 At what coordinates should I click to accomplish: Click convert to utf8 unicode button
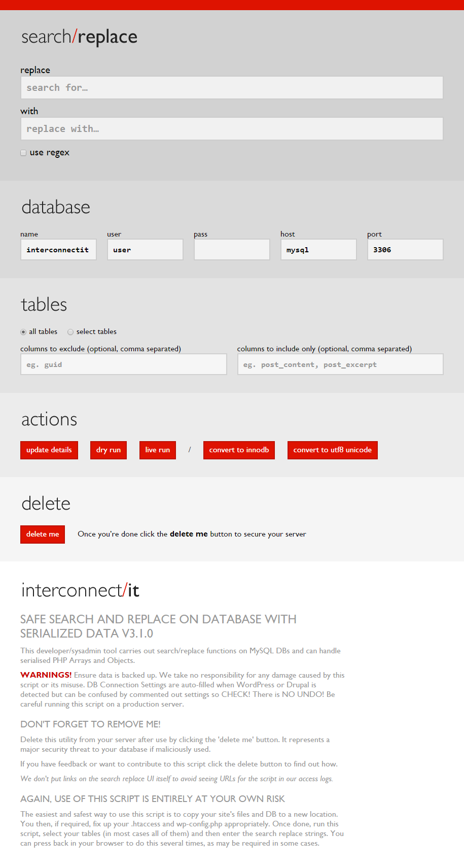tap(332, 450)
